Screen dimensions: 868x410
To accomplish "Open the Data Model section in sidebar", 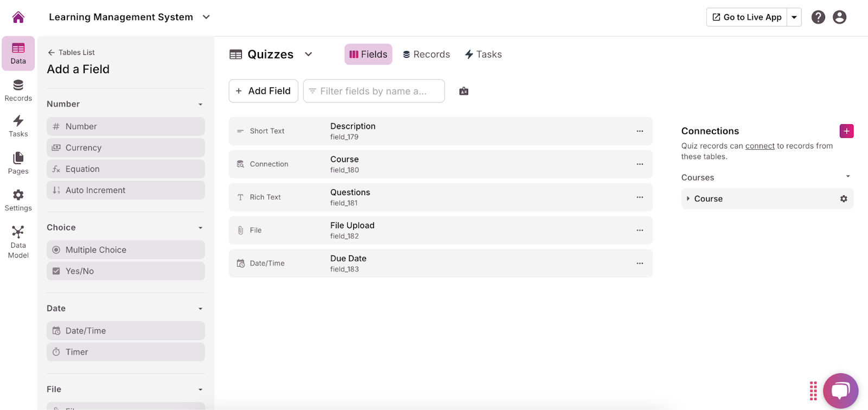I will click(x=18, y=242).
